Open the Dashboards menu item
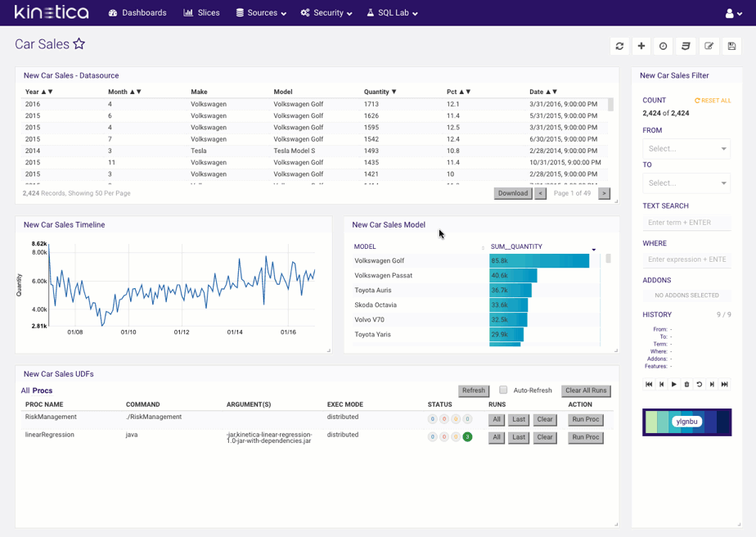Screen dimensions: 756x537 137,13
